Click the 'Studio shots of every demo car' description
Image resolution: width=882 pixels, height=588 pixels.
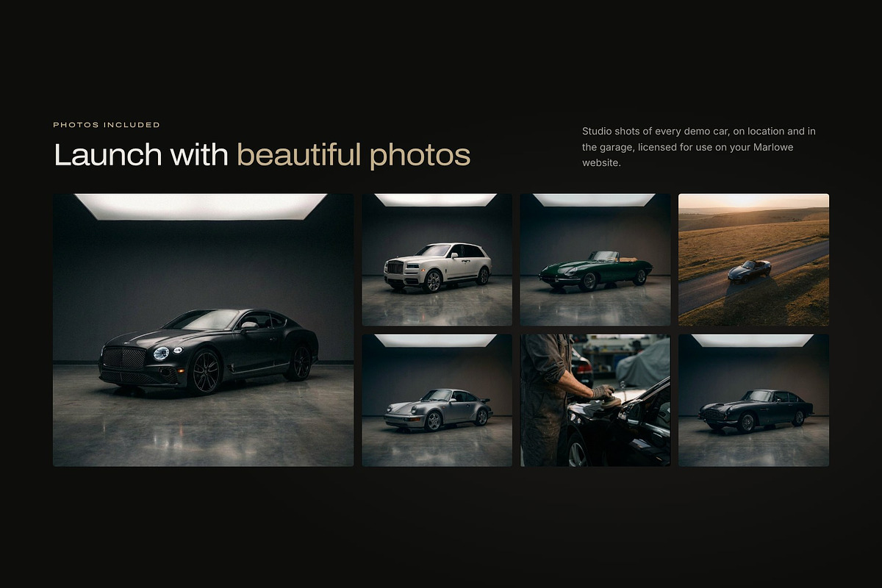[699, 147]
